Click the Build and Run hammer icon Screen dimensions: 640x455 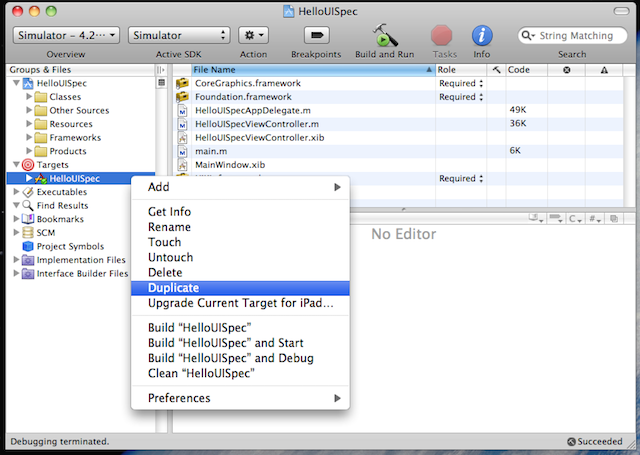tap(384, 35)
